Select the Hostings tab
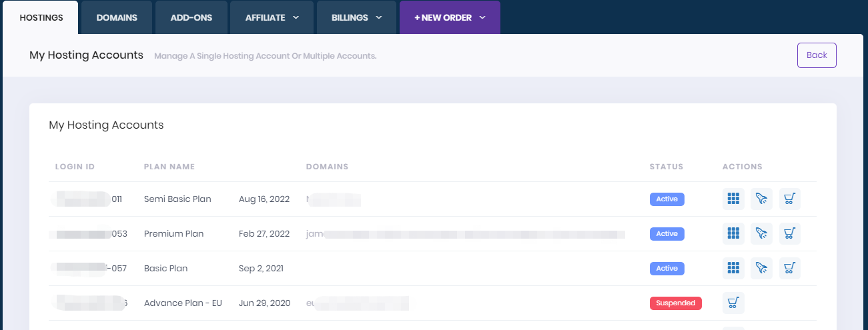The width and height of the screenshot is (868, 330). click(x=41, y=18)
